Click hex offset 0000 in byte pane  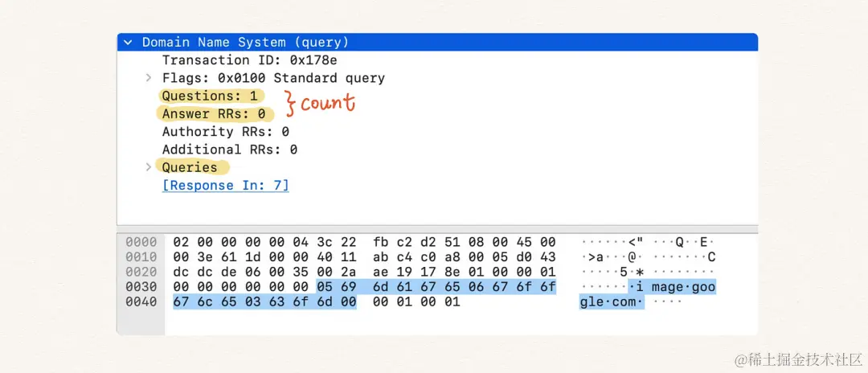[x=141, y=243]
